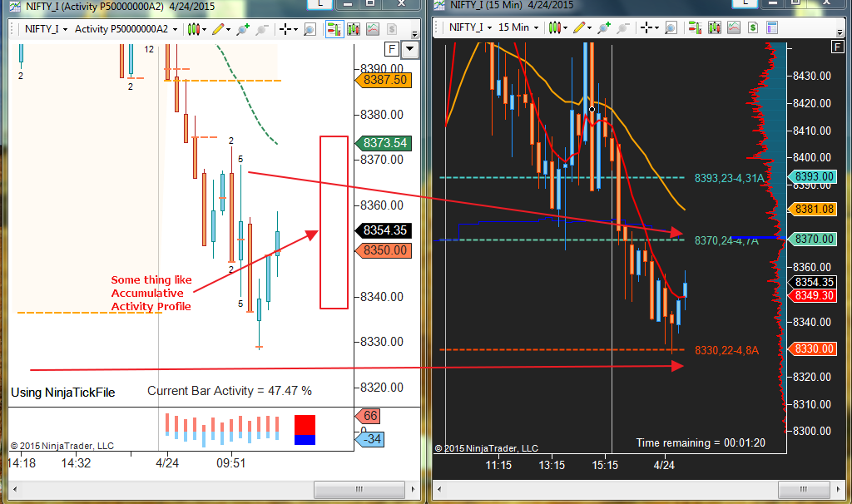Select the pencil drawing tool in Activity chart
The height and width of the screenshot is (504, 852).
(218, 29)
